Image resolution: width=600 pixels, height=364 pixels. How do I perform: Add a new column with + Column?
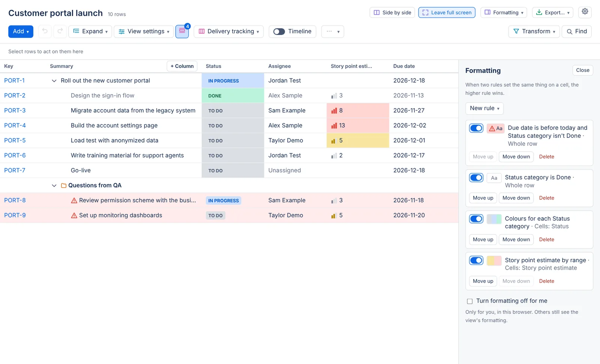click(x=182, y=66)
